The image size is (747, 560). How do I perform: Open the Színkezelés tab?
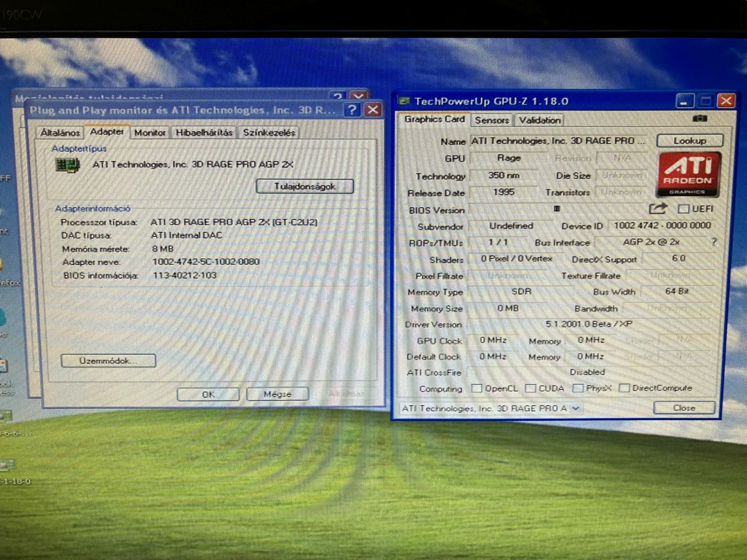click(269, 133)
